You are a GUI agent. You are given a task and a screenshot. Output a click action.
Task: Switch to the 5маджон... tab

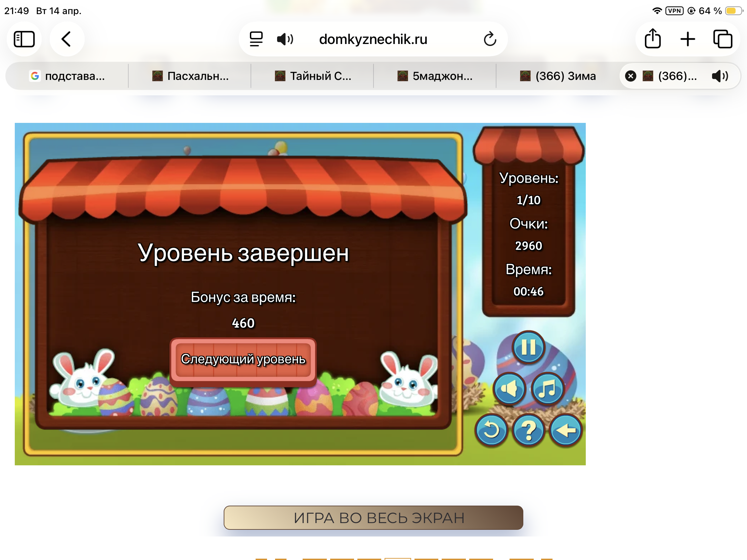pyautogui.click(x=435, y=76)
